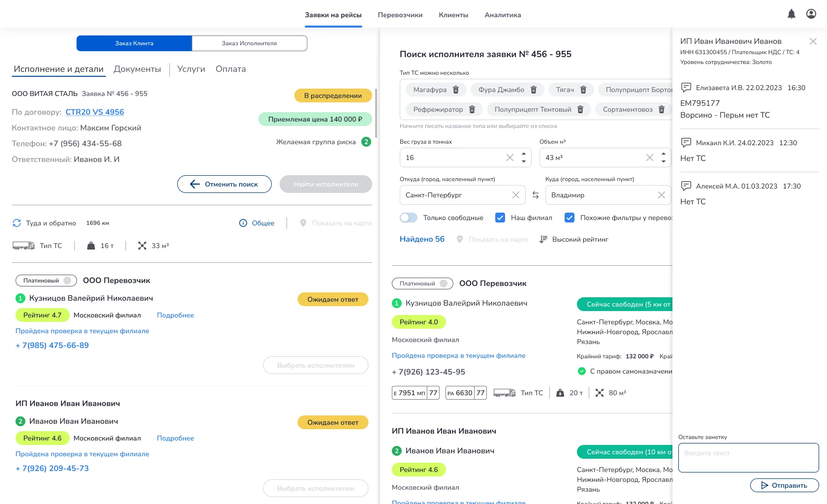Call +7(985) 475-66-89 phone link
This screenshot has width=827, height=504.
(52, 346)
